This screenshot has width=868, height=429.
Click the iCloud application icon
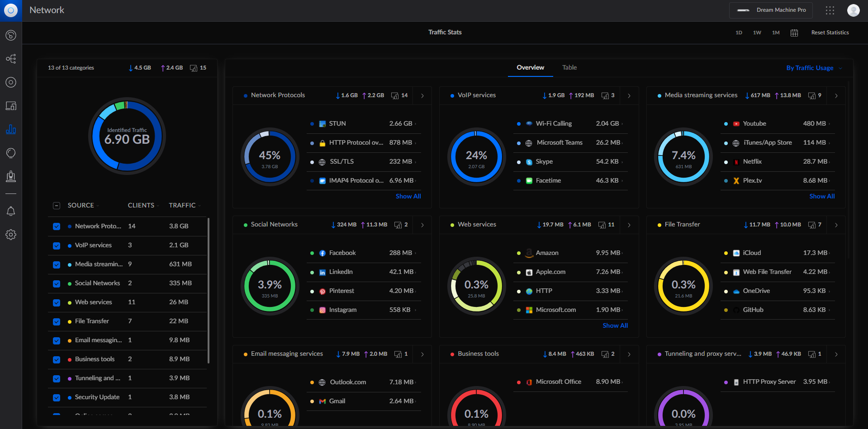pyautogui.click(x=736, y=253)
